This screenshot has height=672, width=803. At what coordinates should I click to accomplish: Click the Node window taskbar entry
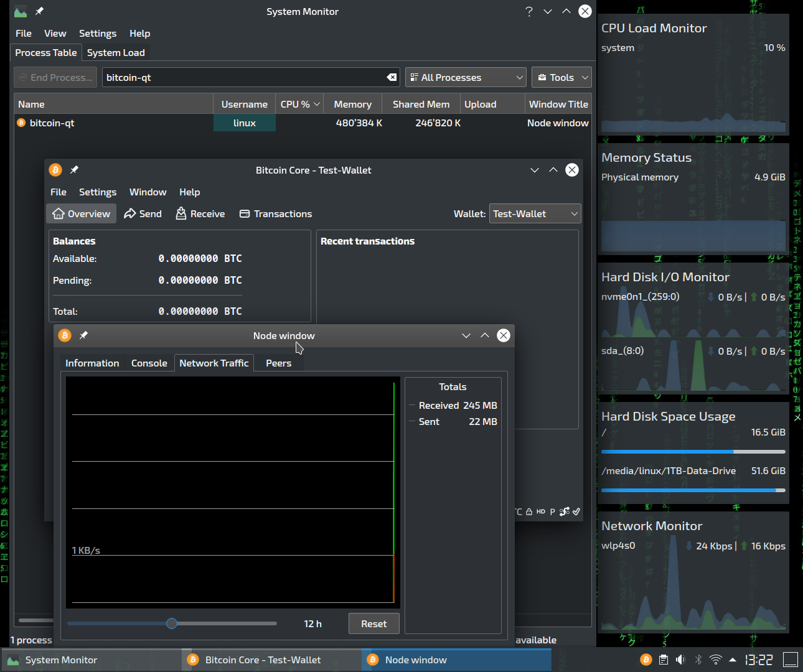click(456, 660)
